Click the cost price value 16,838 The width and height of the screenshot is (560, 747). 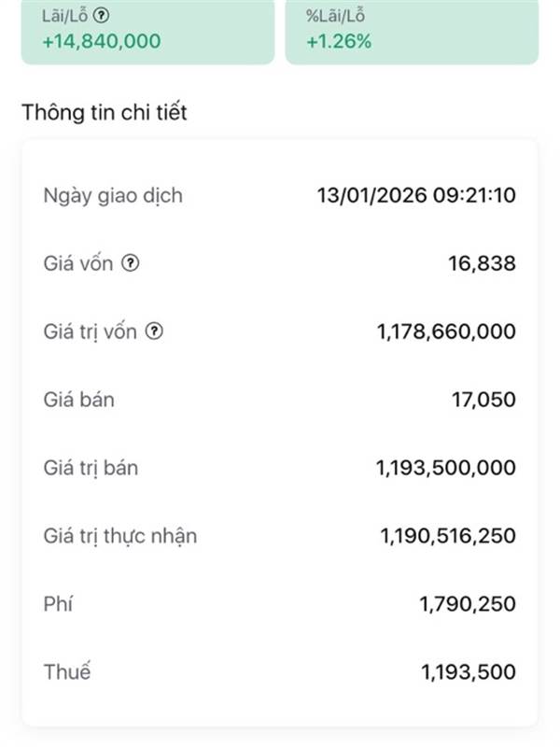[x=482, y=264]
